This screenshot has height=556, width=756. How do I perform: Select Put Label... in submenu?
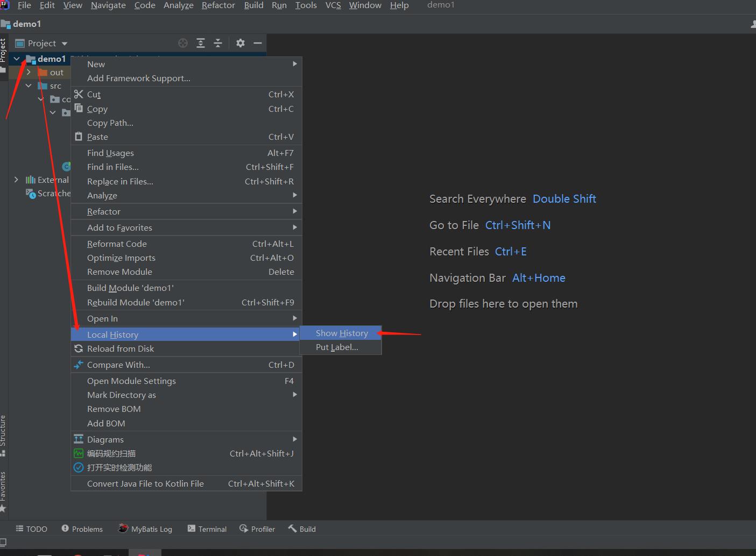coord(341,347)
